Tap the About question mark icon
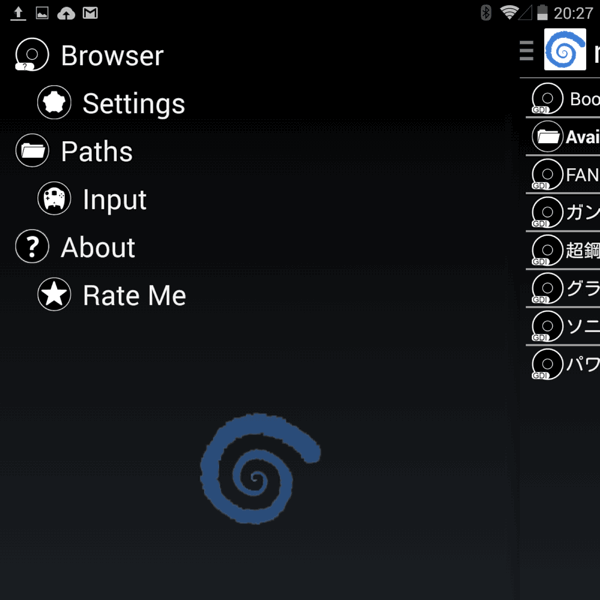 click(32, 247)
